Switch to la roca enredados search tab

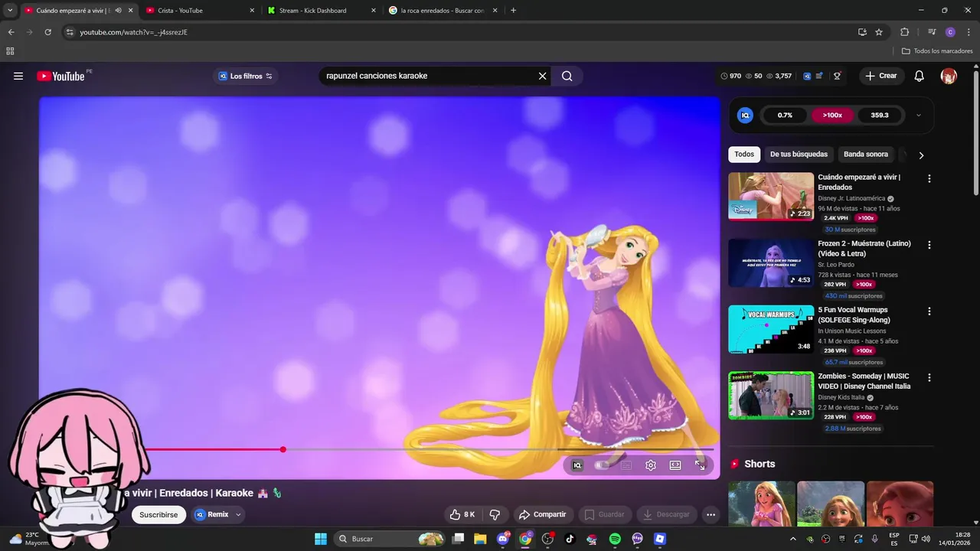tap(443, 11)
